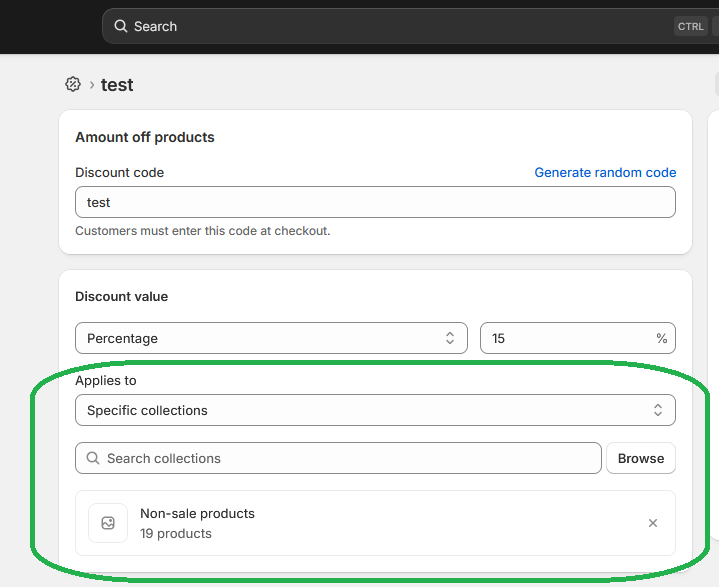This screenshot has height=587, width=719.
Task: Click the percent symbol suffix
Action: click(x=661, y=338)
